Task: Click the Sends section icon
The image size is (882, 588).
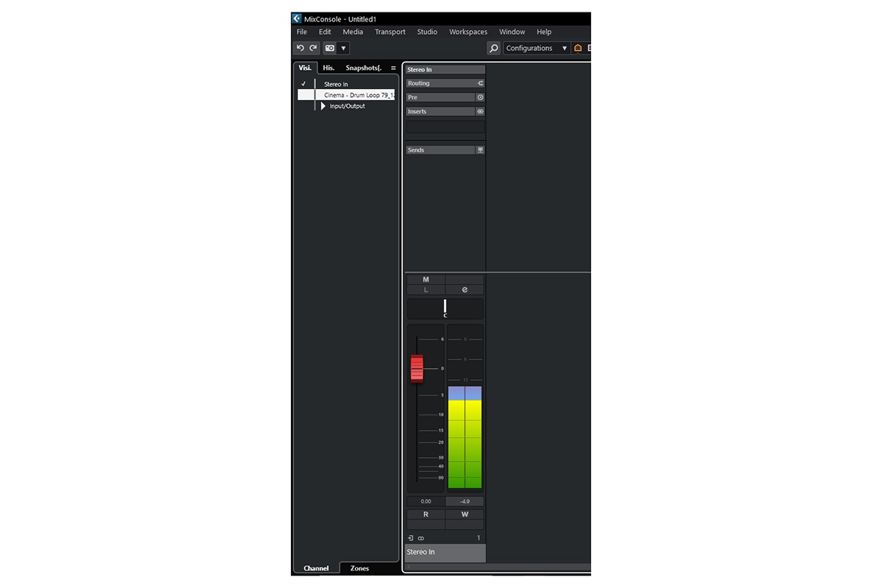Action: [x=481, y=150]
